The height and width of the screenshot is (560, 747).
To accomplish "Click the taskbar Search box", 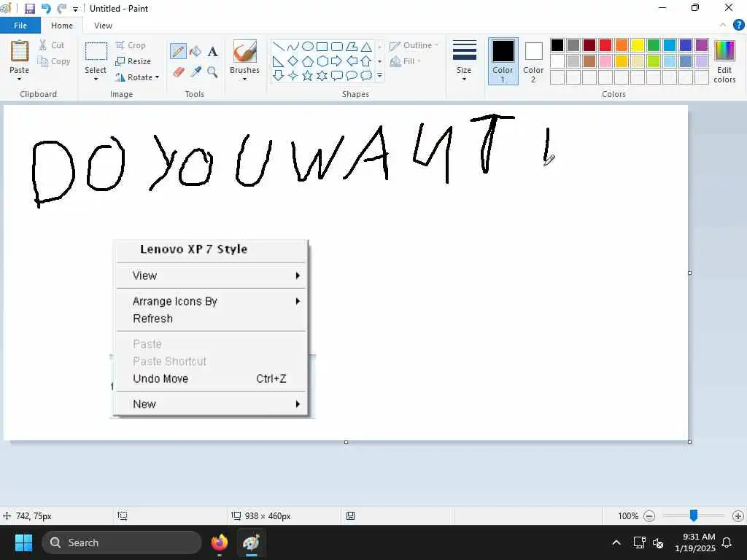I will pyautogui.click(x=122, y=542).
